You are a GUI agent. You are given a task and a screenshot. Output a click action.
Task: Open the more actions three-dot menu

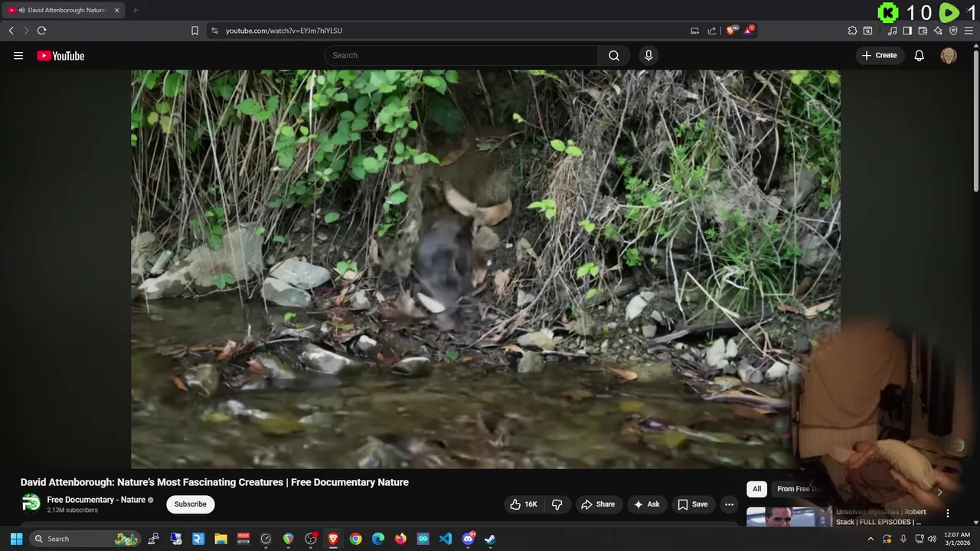(x=729, y=504)
